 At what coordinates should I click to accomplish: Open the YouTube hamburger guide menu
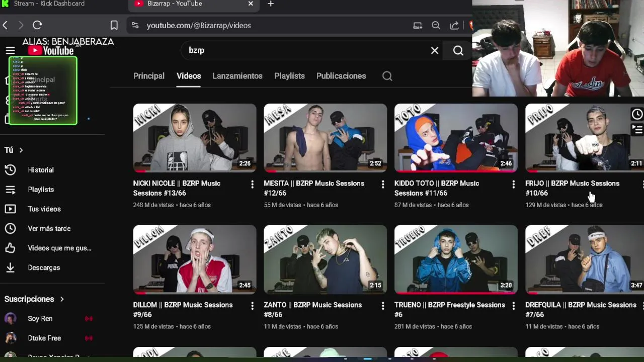coord(10,50)
